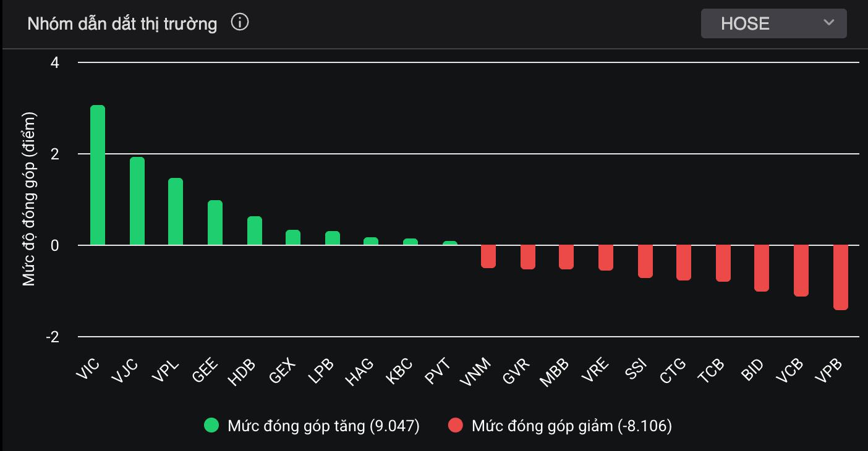Select the VIC green bar

(98, 175)
